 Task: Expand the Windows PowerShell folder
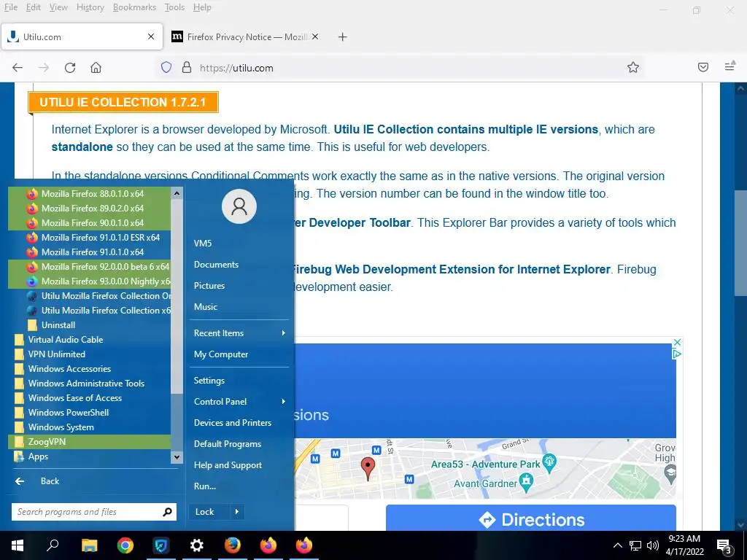(89, 413)
